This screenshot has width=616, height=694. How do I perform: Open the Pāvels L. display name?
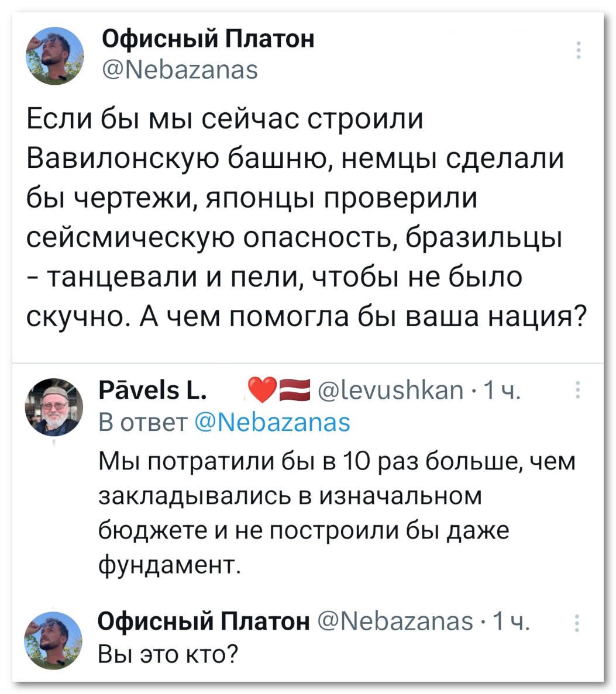(151, 390)
